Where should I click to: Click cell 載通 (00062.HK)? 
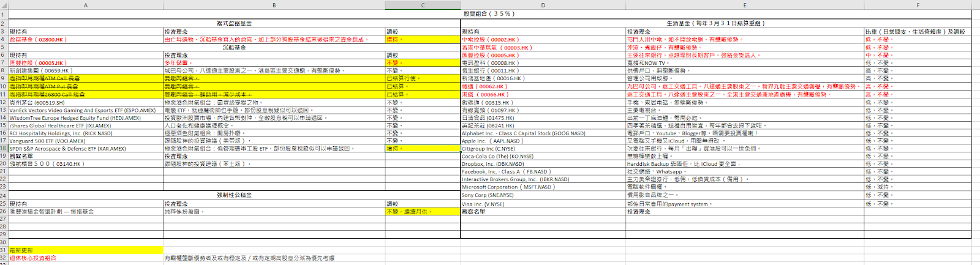pos(543,86)
